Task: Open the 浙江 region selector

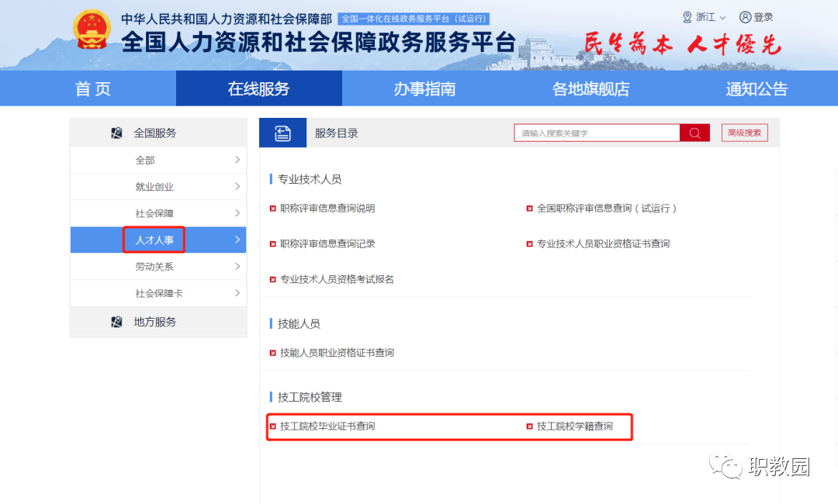Action: pos(703,16)
